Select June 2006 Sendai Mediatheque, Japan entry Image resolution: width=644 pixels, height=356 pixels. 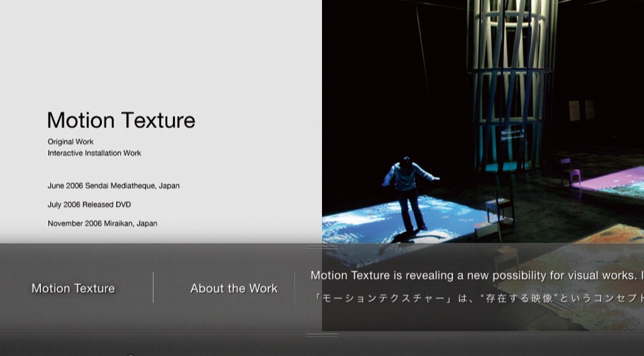coord(114,186)
